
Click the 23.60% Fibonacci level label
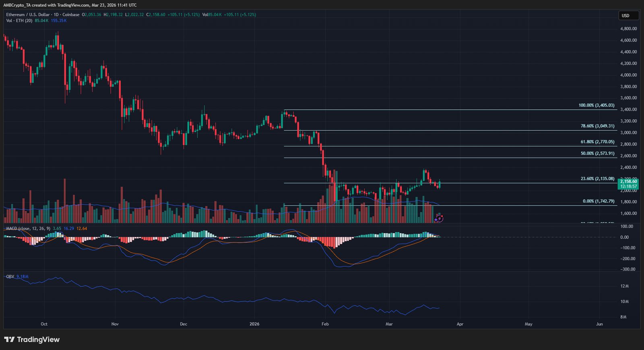(597, 179)
